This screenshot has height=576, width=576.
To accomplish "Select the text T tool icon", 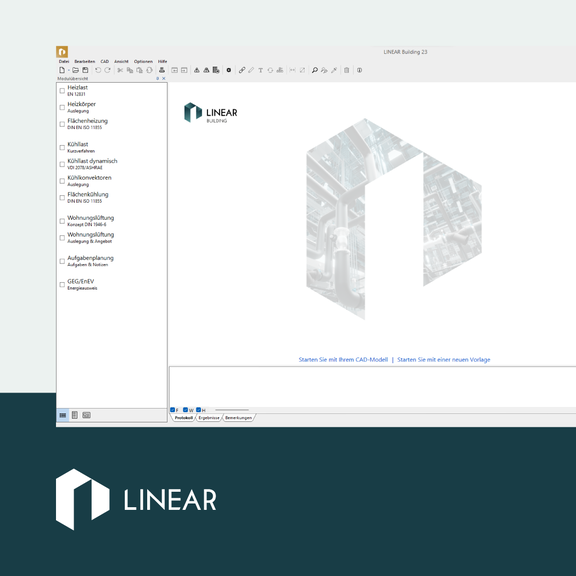I will coord(260,70).
